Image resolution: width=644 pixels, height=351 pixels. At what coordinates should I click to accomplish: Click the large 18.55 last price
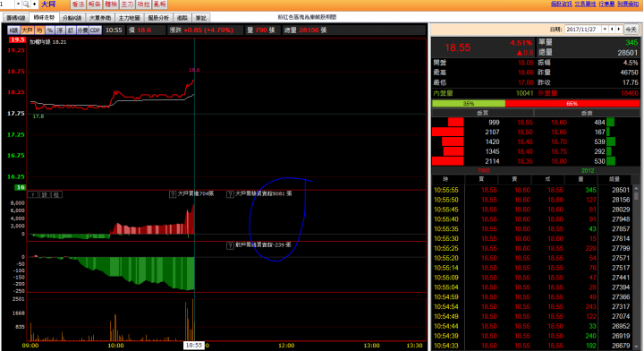pos(458,47)
